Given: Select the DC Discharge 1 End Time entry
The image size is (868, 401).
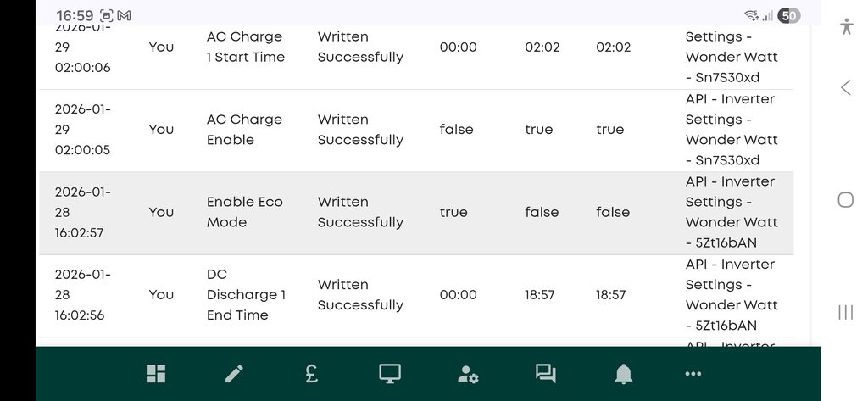Looking at the screenshot, I should (246, 294).
